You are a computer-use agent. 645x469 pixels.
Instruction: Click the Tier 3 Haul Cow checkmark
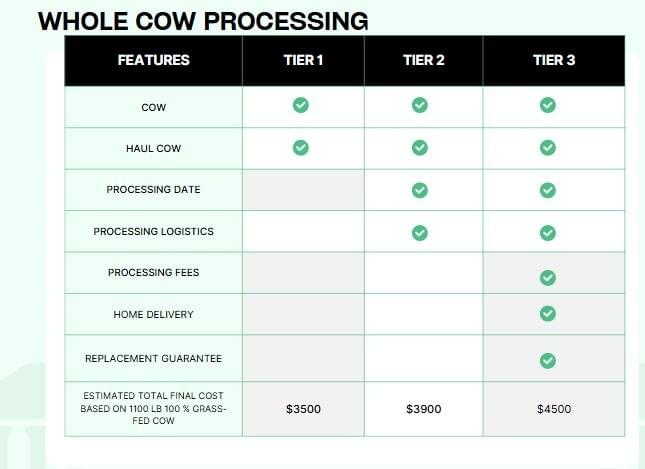pos(547,148)
